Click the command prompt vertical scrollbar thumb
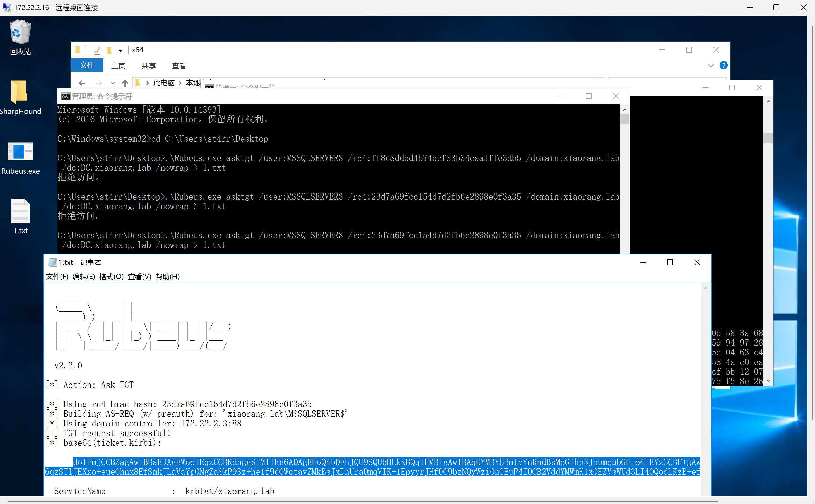Image resolution: width=815 pixels, height=504 pixels. click(625, 120)
